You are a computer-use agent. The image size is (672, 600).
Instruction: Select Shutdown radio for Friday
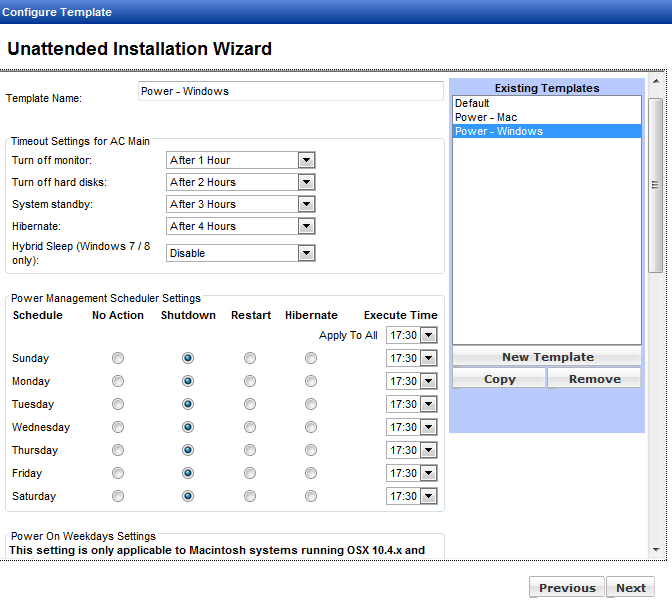188,473
